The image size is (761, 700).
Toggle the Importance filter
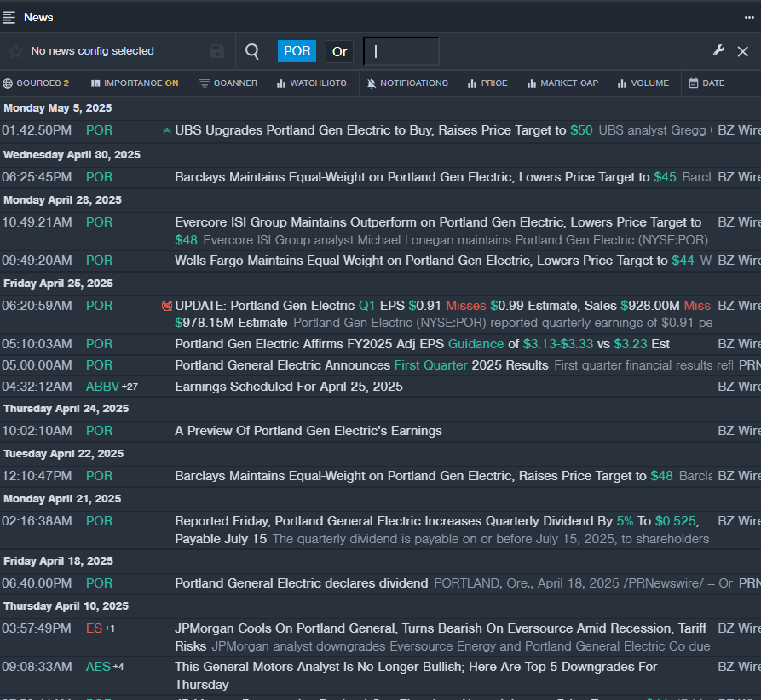(135, 83)
